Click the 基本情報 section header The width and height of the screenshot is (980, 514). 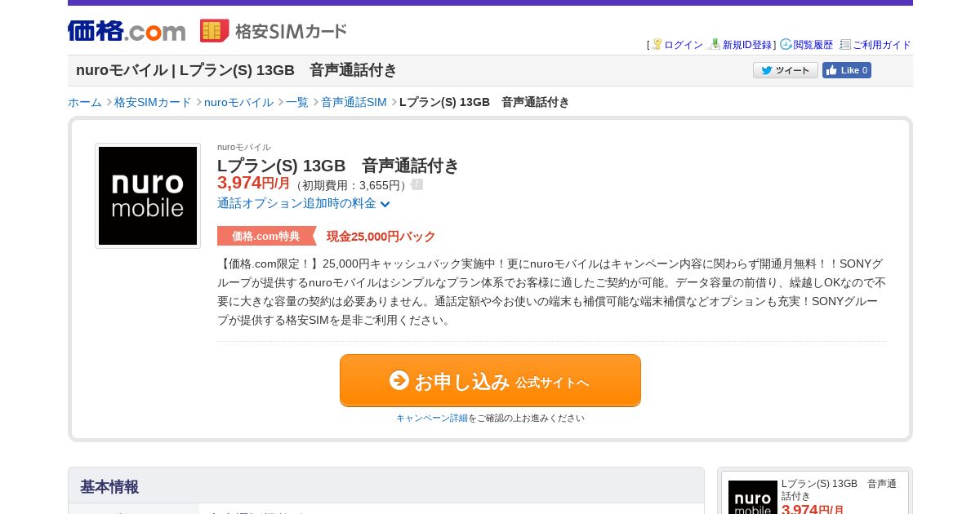pyautogui.click(x=386, y=485)
